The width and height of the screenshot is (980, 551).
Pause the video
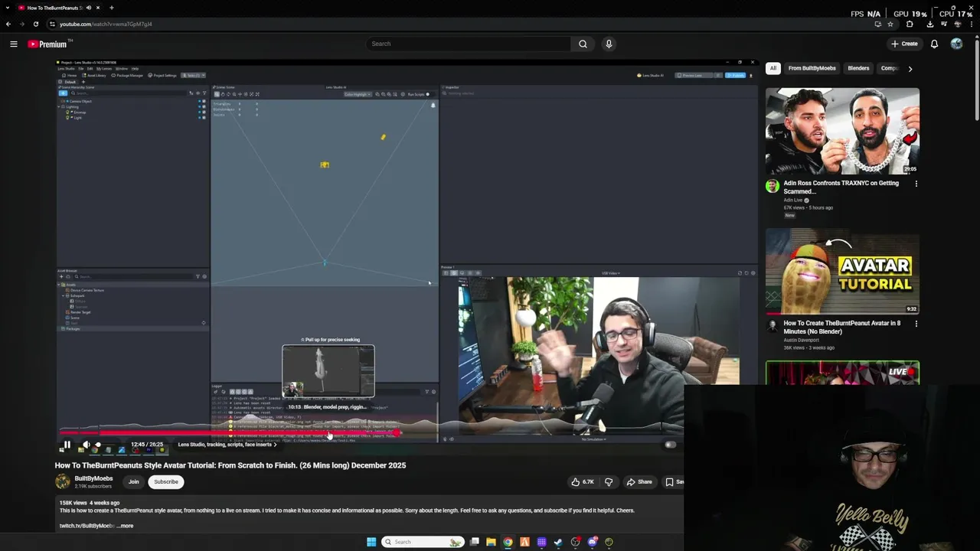[x=67, y=445]
